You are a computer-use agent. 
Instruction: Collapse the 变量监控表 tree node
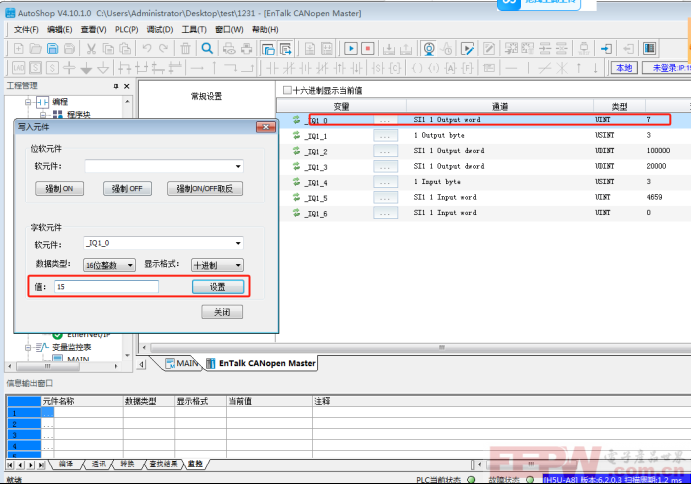point(28,347)
